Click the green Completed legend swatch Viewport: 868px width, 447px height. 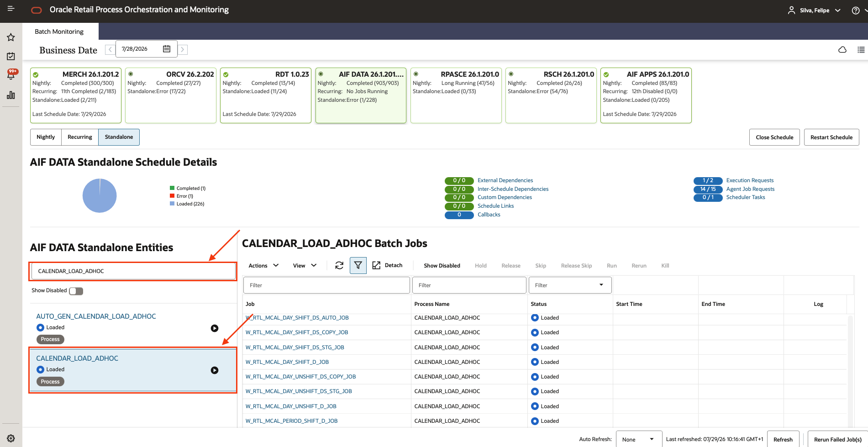point(172,188)
